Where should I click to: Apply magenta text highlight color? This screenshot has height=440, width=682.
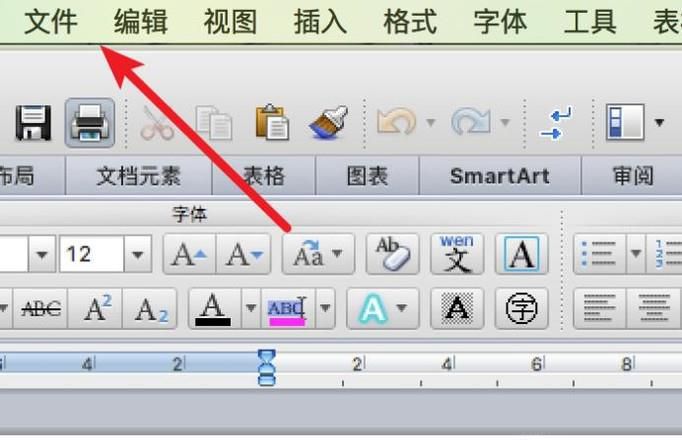tap(288, 309)
